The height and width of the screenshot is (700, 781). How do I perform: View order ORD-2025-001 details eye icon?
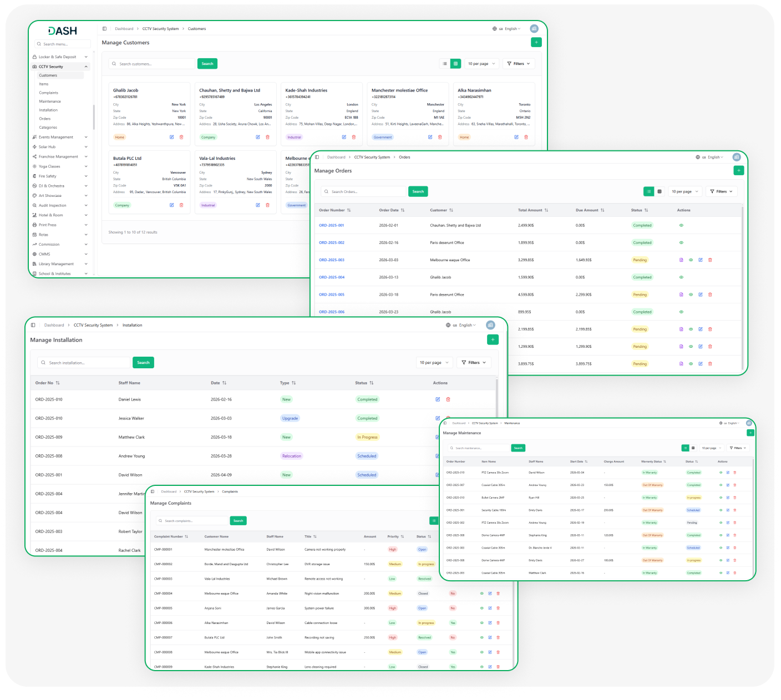click(681, 225)
